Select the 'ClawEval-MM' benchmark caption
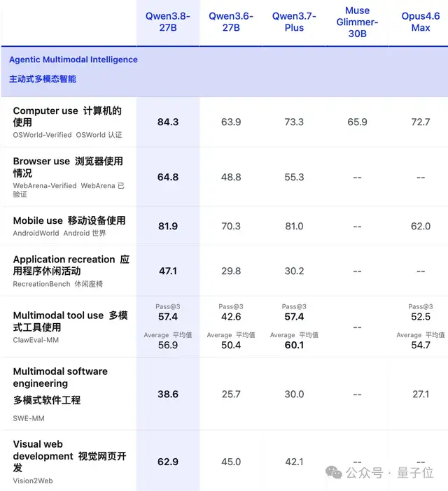This screenshot has width=448, height=491. (x=36, y=340)
